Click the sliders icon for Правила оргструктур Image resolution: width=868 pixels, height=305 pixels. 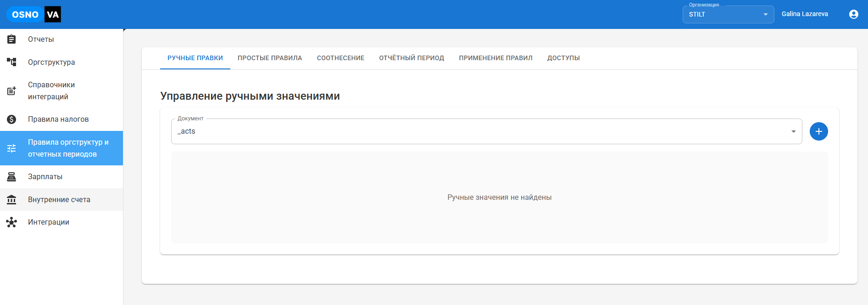pos(11,148)
